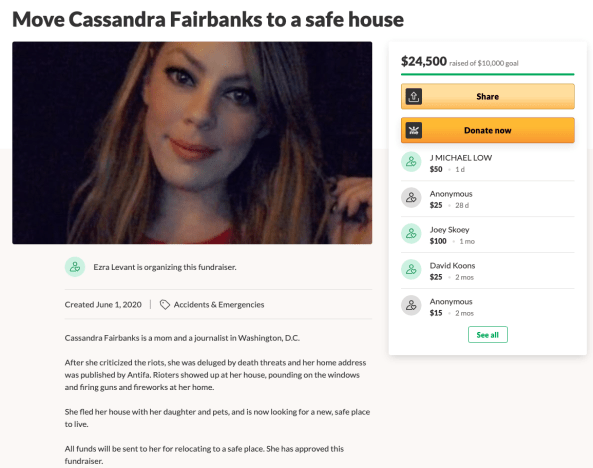Open Accidents & Emergencies category link
The image size is (593, 468).
point(219,305)
